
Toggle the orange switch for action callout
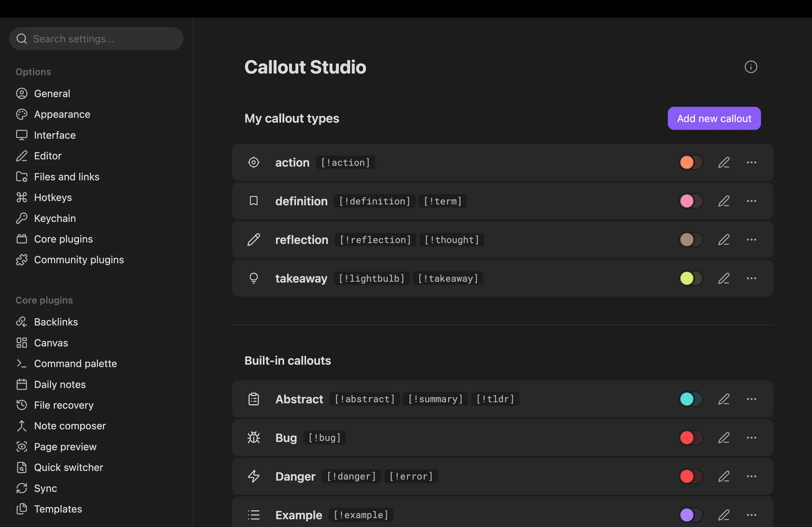click(691, 162)
